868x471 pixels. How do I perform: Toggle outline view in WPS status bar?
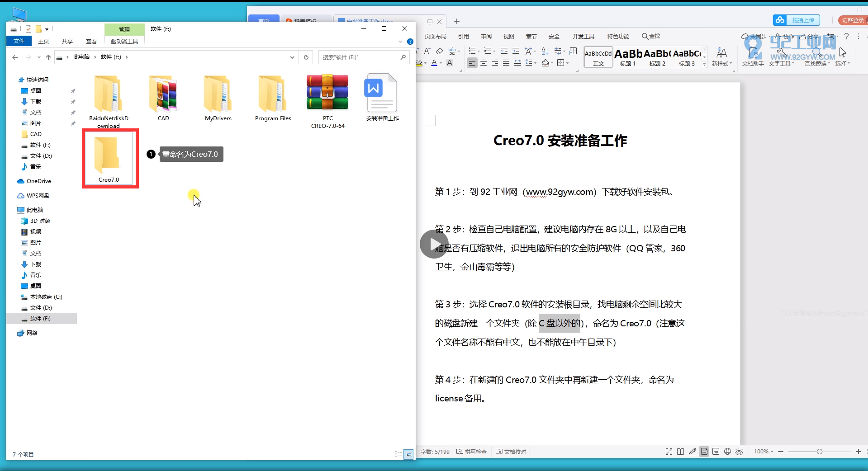[716, 452]
